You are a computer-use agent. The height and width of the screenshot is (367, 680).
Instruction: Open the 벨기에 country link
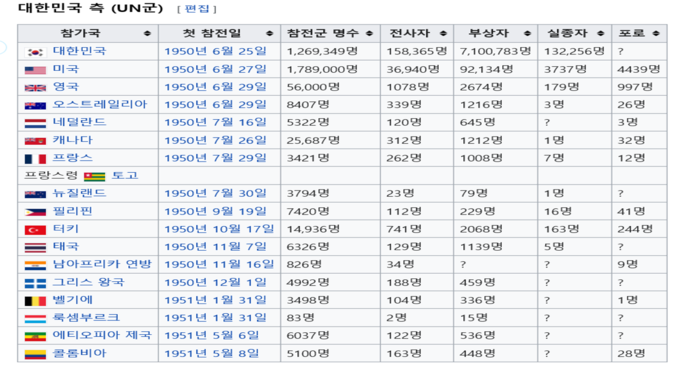coord(72,300)
